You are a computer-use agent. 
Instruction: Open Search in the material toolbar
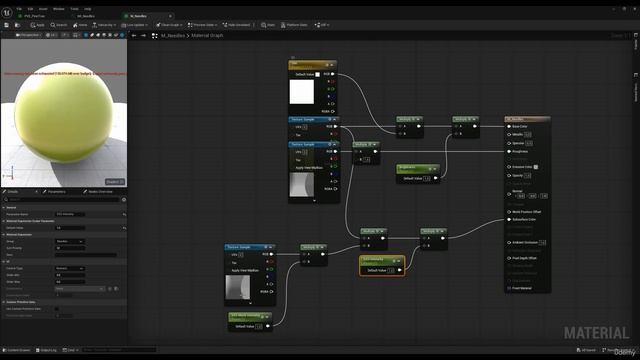(59, 25)
